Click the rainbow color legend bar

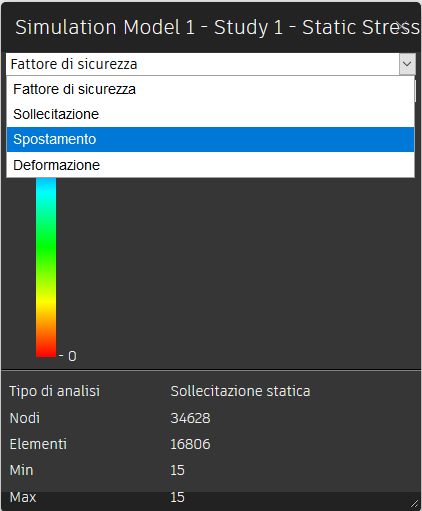[x=46, y=267]
